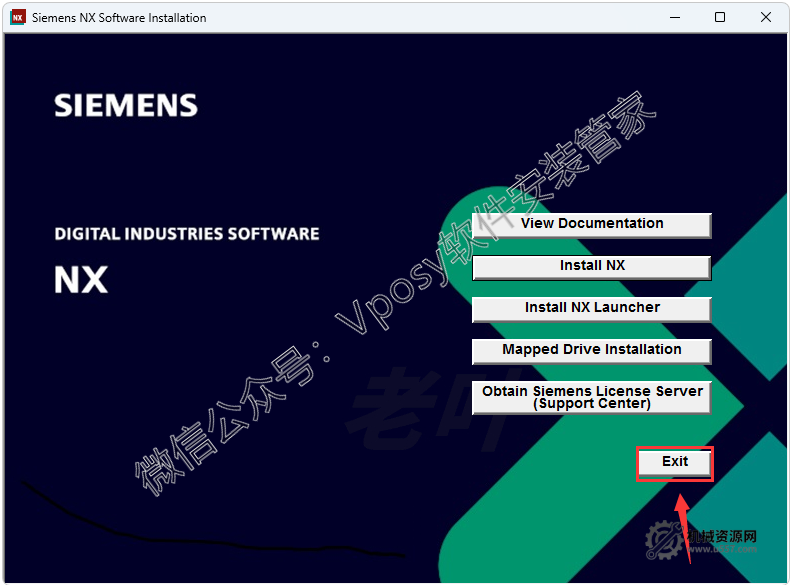Click the SIEMENS logo
The height and width of the screenshot is (585, 790).
click(x=126, y=106)
